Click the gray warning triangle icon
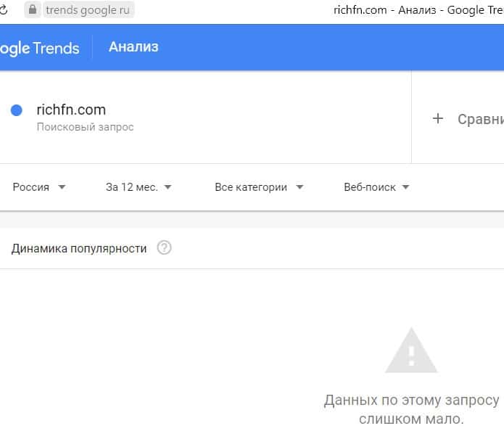This screenshot has width=504, height=431. coord(410,350)
